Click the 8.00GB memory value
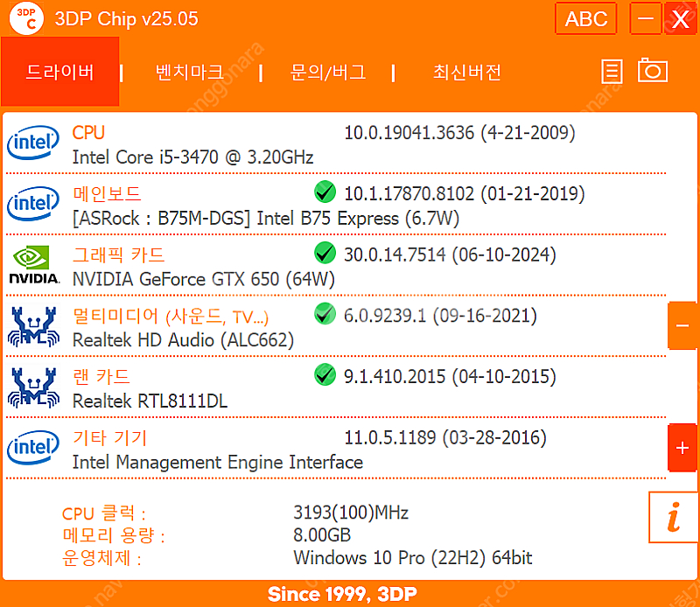The width and height of the screenshot is (700, 607). 322,534
